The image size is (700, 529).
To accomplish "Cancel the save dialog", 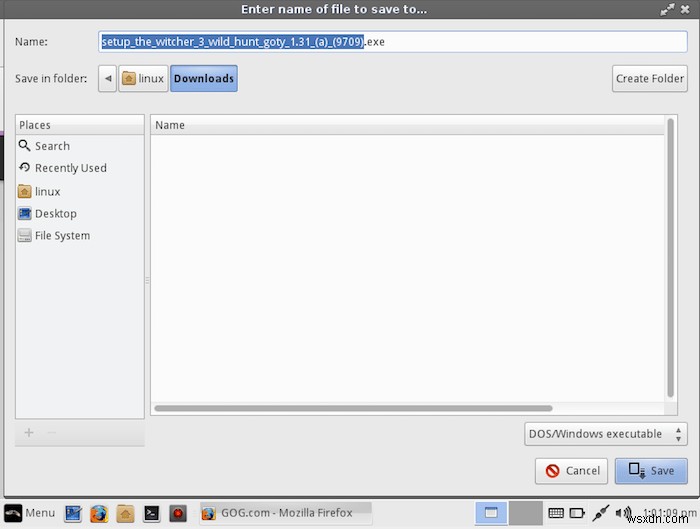I will point(571,471).
